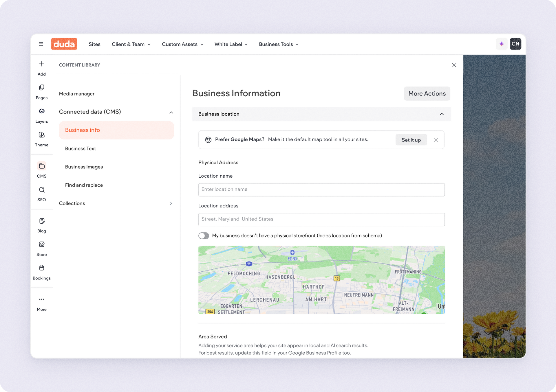Open the Business Tools menu
Screen dimensions: 556x392
pyautogui.click(x=279, y=44)
